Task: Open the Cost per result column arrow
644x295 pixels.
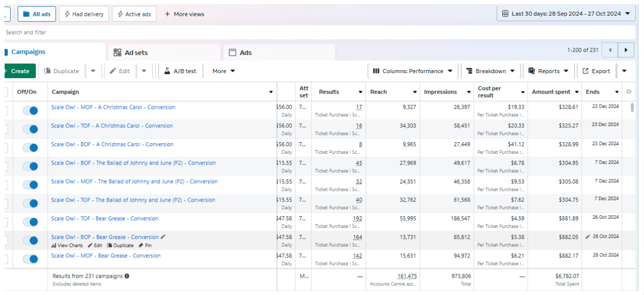Action: [523, 92]
